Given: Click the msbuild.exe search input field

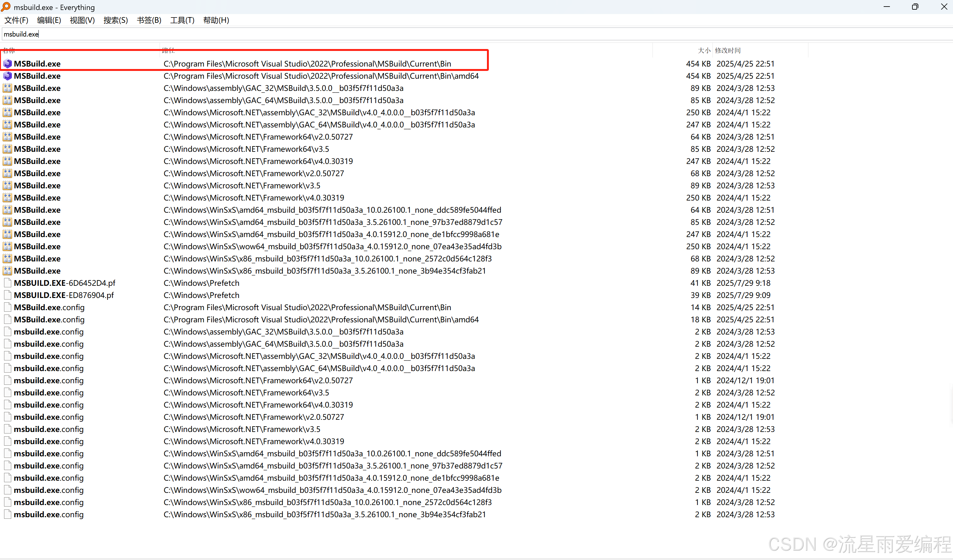Looking at the screenshot, I should [x=477, y=34].
